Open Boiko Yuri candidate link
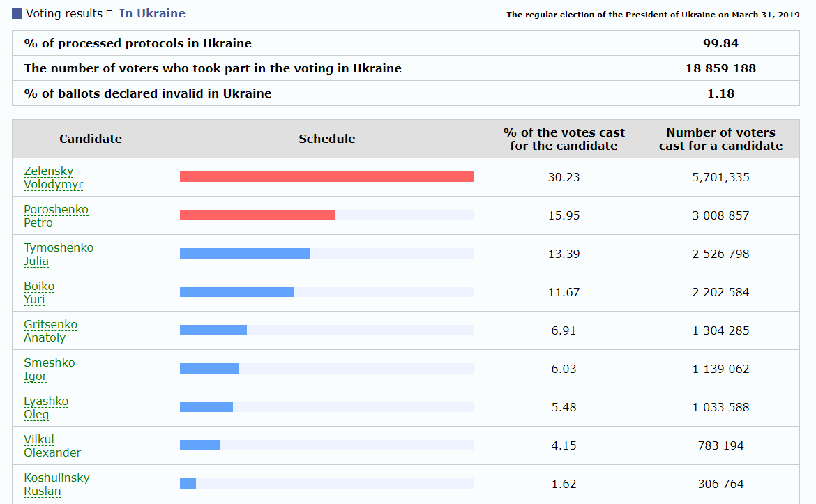The image size is (816, 504). 39,292
